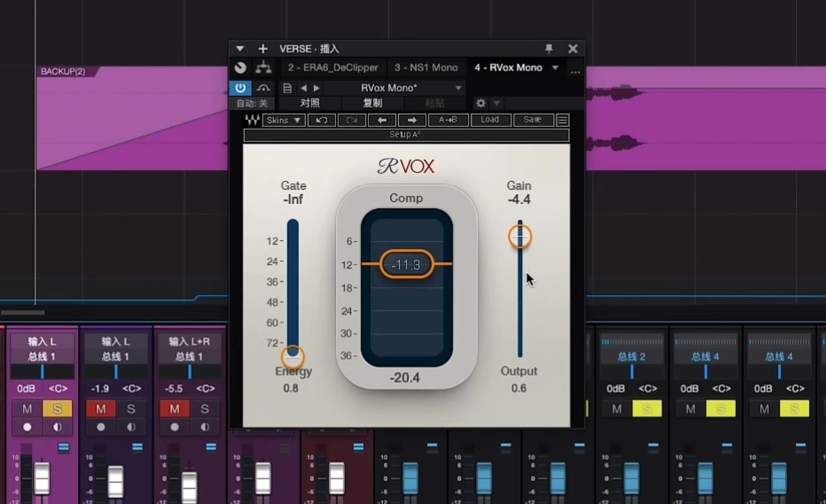Click the Gain slider handle
The height and width of the screenshot is (504, 826).
[520, 237]
